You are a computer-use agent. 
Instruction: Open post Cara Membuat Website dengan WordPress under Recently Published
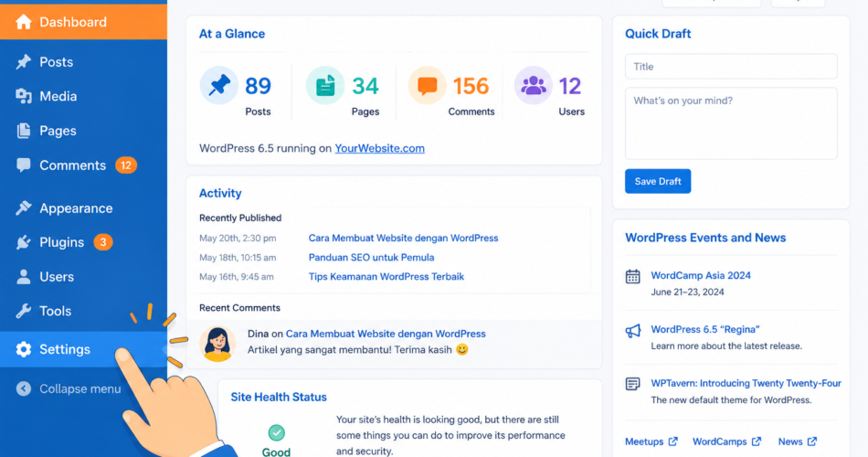403,238
